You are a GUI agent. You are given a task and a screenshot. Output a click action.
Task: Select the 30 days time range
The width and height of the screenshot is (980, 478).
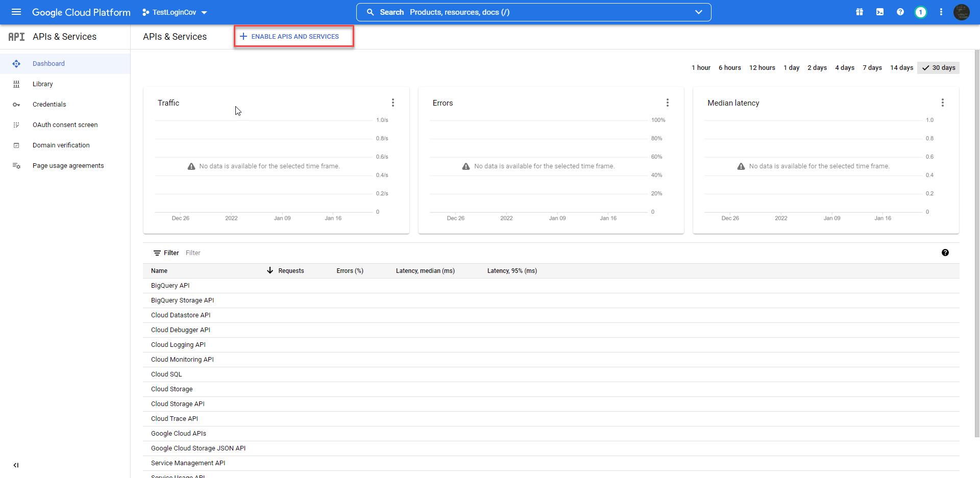tap(938, 68)
